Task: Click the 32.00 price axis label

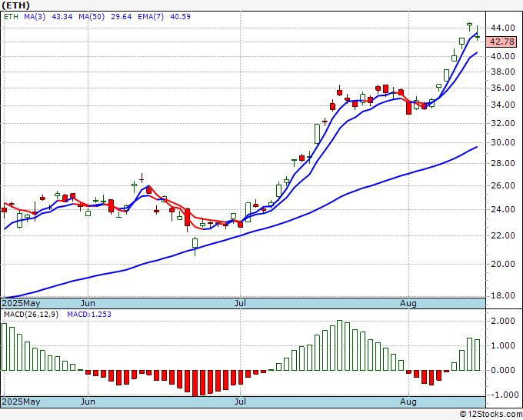Action: [503, 123]
